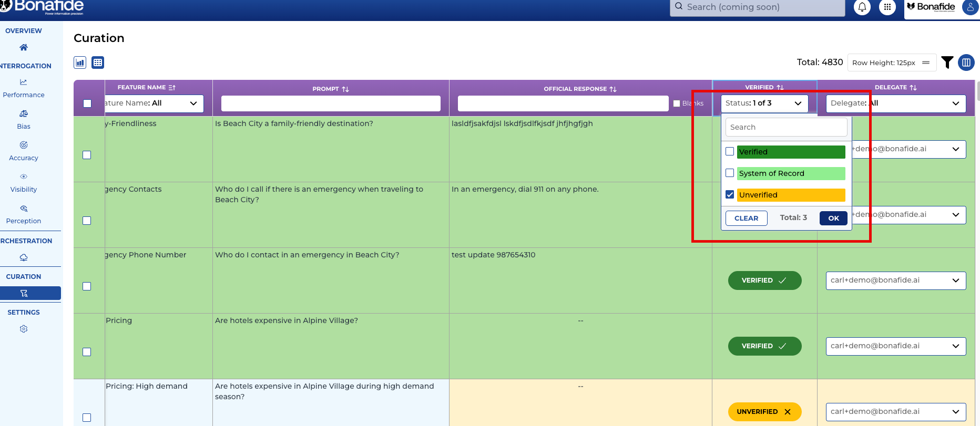Viewport: 980px width, 426px height.
Task: Switch to chart view icon
Action: (80, 63)
